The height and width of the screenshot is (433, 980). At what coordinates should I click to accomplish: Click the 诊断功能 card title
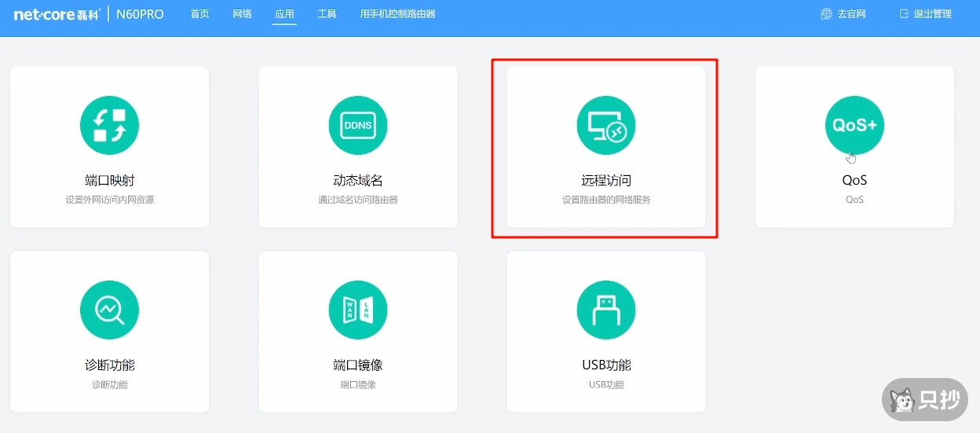109,365
